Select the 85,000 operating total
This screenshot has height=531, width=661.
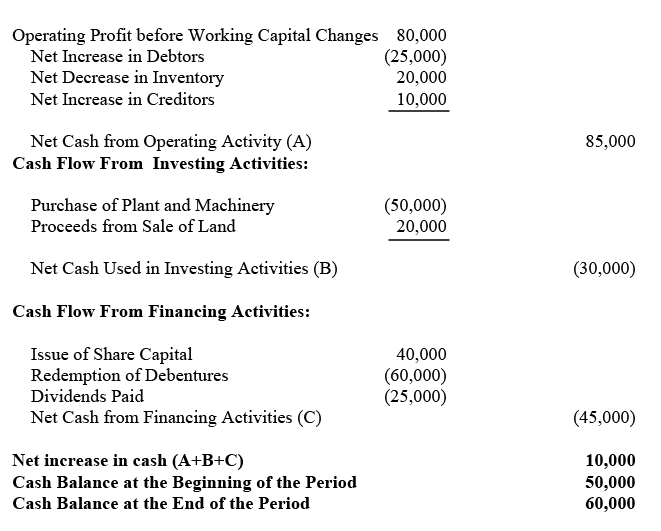[x=610, y=142]
